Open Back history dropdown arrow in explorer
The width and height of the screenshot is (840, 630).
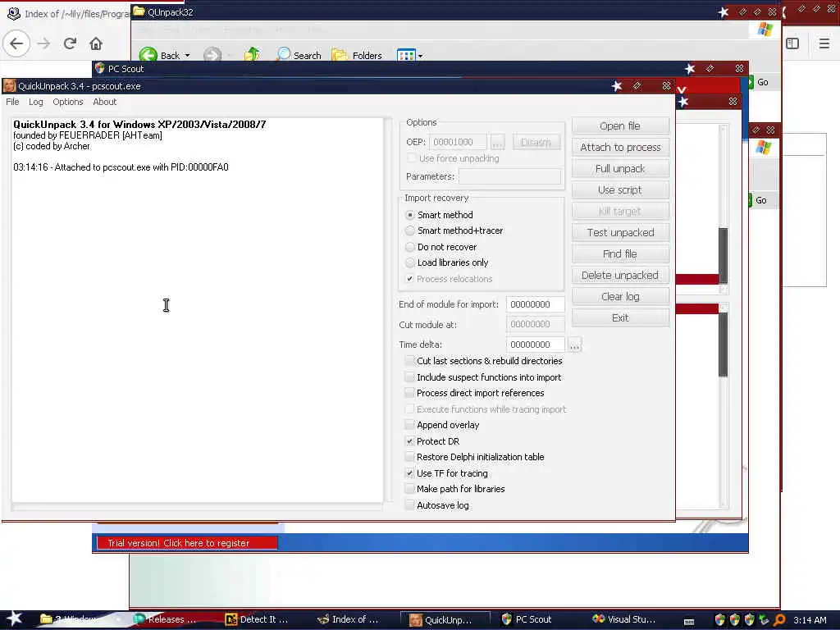188,56
